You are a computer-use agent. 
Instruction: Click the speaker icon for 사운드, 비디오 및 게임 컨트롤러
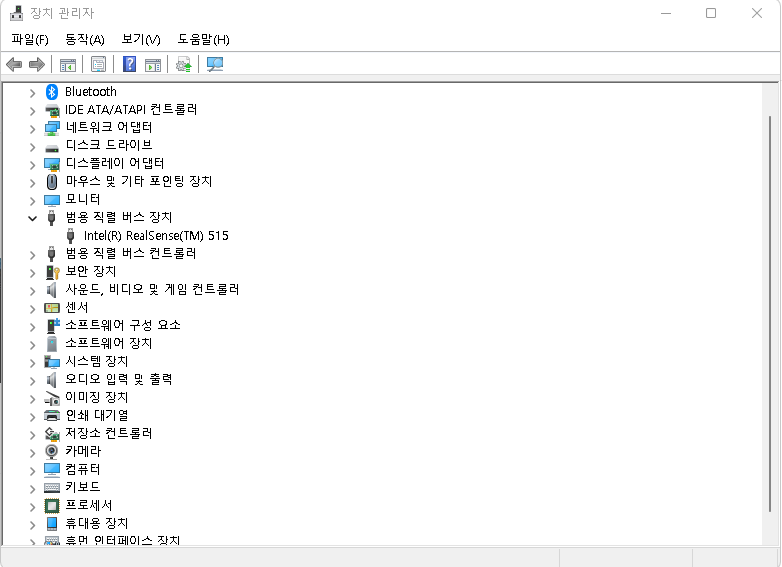tap(51, 290)
